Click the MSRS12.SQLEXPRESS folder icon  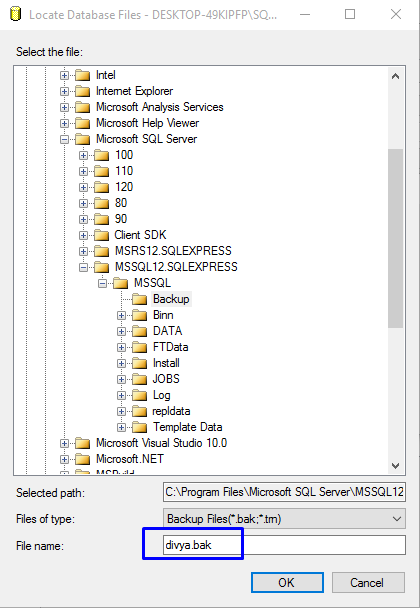[101, 251]
